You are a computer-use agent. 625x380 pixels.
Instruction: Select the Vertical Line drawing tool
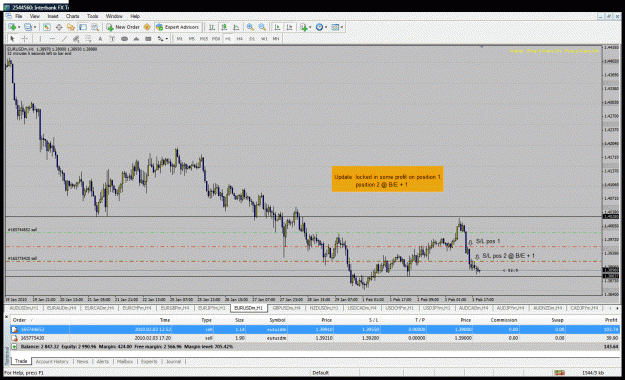pyautogui.click(x=40, y=39)
